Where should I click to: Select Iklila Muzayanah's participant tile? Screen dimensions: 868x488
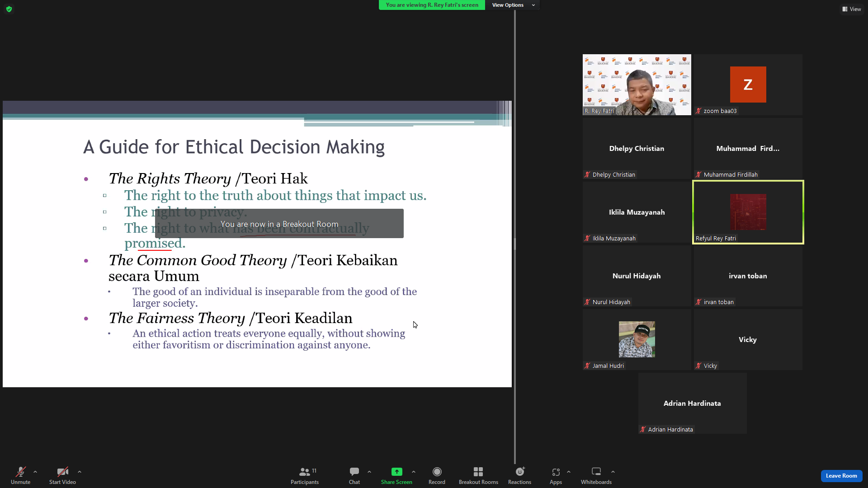click(x=637, y=212)
